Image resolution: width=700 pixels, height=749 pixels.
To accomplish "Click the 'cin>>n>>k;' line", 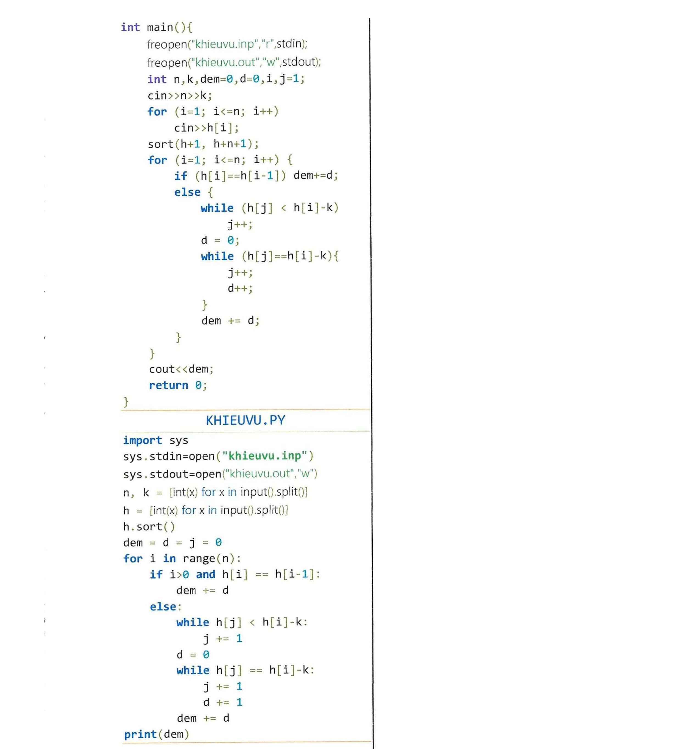I will point(179,95).
